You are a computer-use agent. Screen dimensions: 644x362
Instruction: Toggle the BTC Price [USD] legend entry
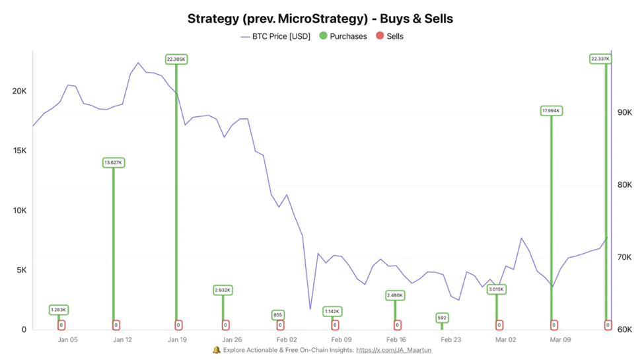(275, 36)
